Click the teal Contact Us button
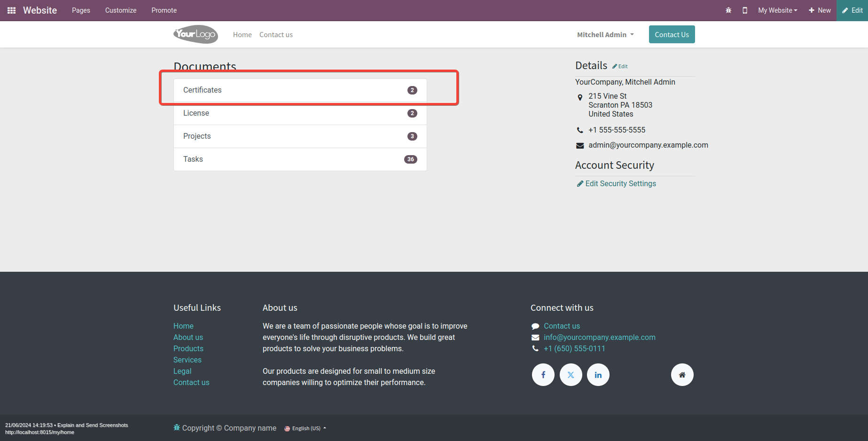Screen dimensions: 868x441 (x=672, y=34)
